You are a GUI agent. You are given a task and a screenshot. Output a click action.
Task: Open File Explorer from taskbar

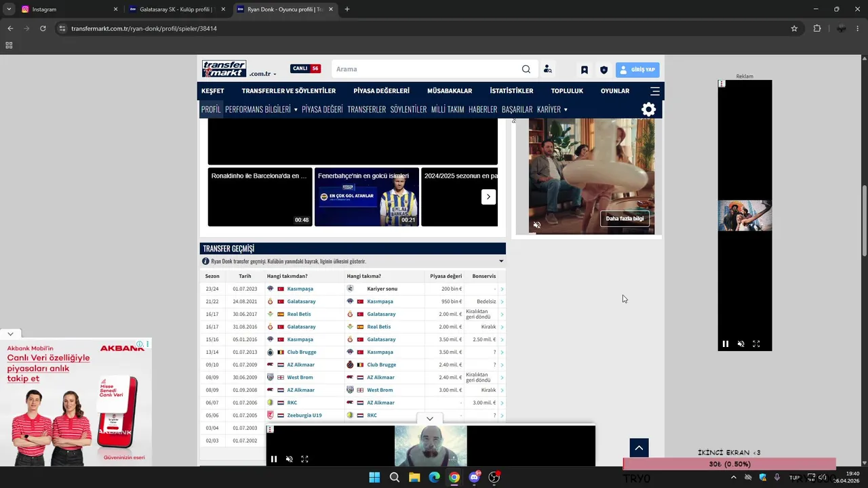click(414, 477)
